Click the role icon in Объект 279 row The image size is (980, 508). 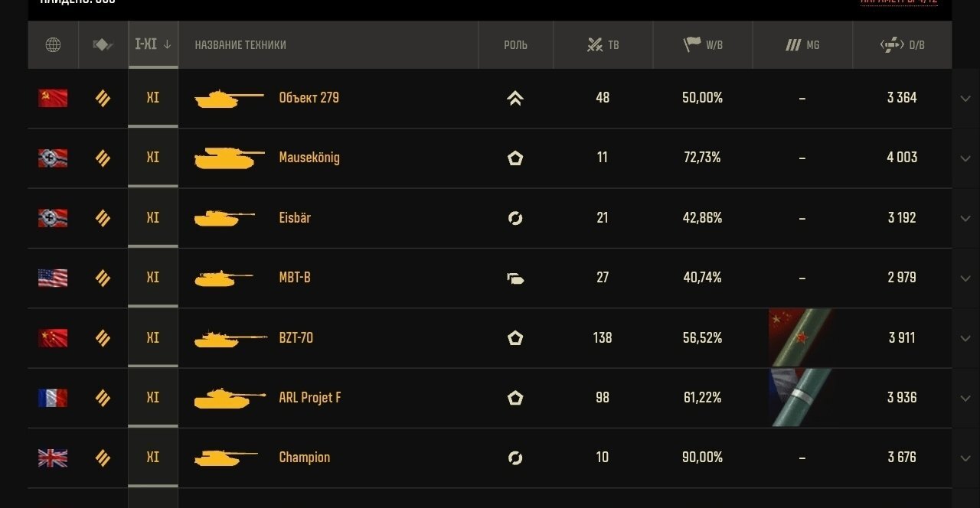click(x=515, y=98)
